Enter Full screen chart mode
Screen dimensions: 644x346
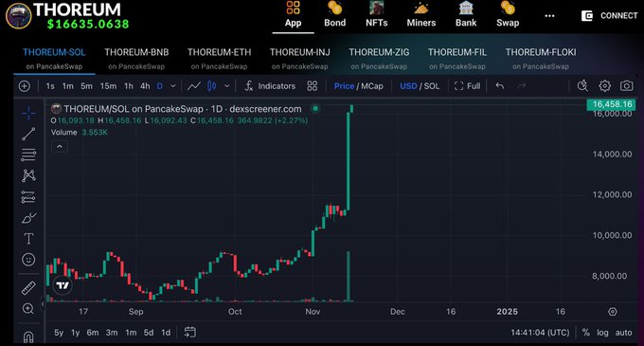tap(468, 86)
